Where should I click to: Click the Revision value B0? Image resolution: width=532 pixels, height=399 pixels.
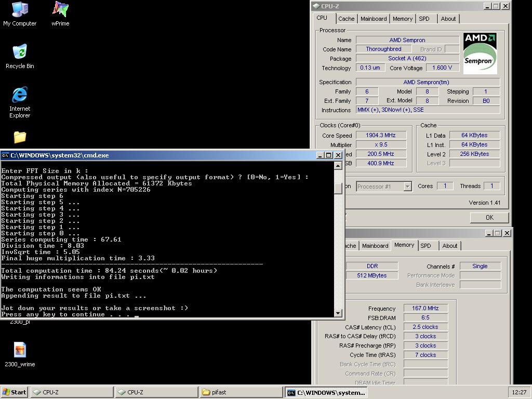tap(486, 100)
